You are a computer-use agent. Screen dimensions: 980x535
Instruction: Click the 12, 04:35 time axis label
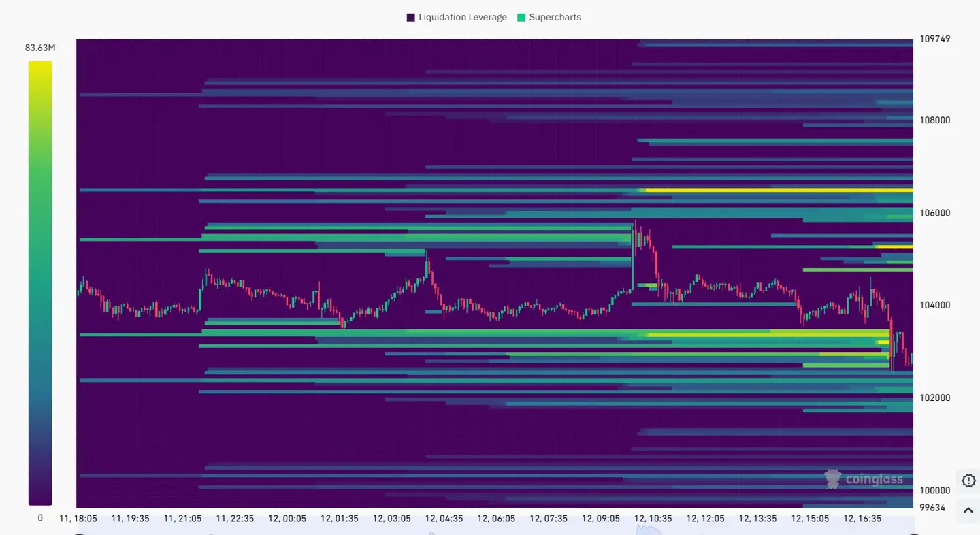[444, 519]
